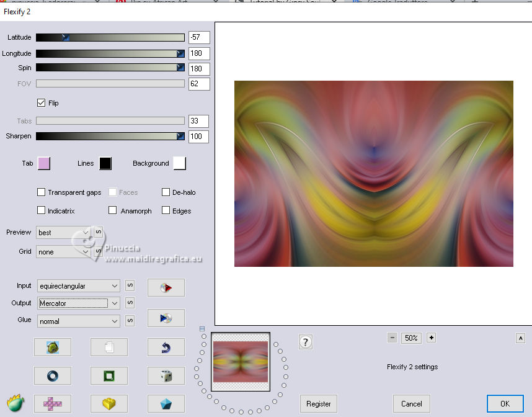Open the Grid dropdown
Viewport: 532px width, 417px height.
click(x=63, y=251)
